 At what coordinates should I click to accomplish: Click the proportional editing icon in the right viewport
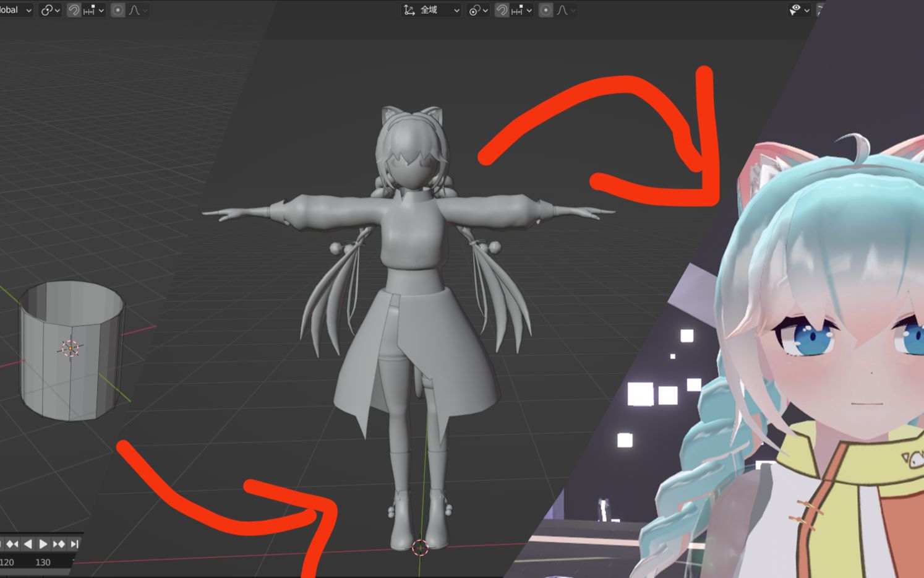546,10
